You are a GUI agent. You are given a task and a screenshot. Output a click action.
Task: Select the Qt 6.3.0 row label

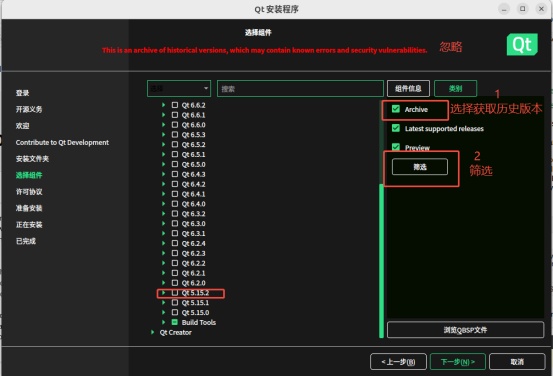coord(193,224)
